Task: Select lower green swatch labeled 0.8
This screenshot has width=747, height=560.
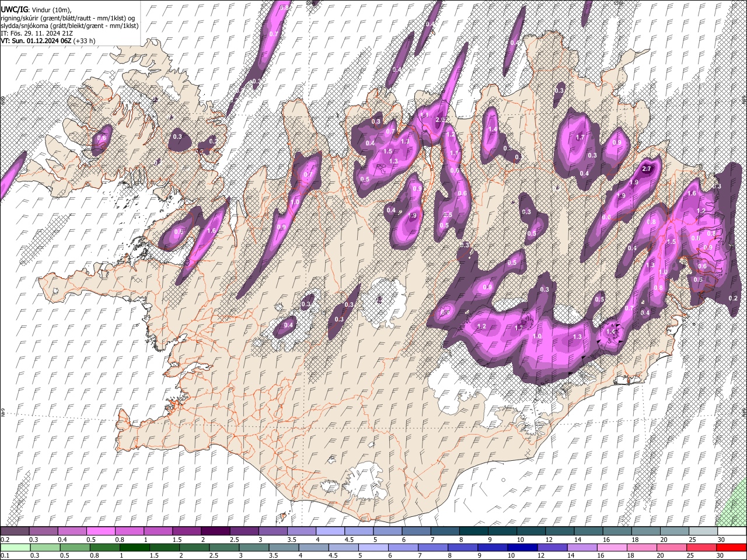Action: point(105,547)
